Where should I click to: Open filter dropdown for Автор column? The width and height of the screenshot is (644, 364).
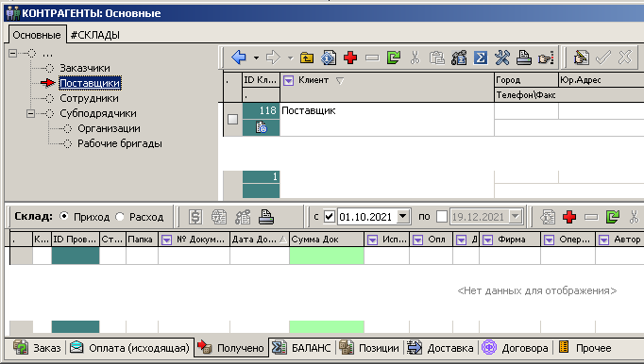[x=603, y=240]
